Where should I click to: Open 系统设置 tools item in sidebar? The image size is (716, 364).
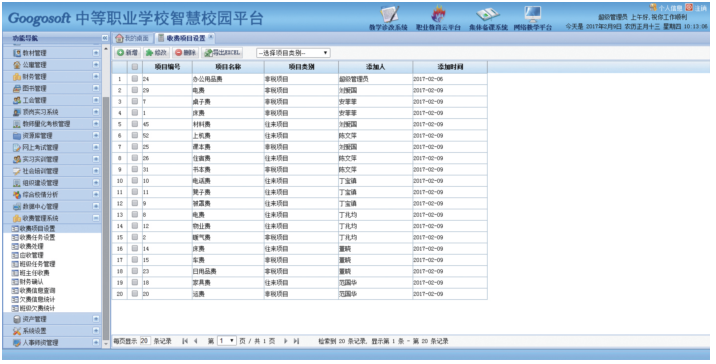point(35,331)
